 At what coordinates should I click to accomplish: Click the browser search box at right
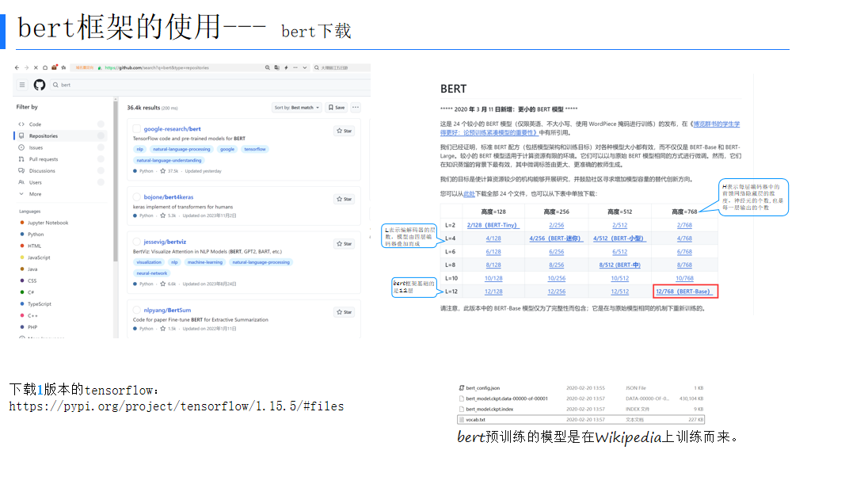(341, 67)
